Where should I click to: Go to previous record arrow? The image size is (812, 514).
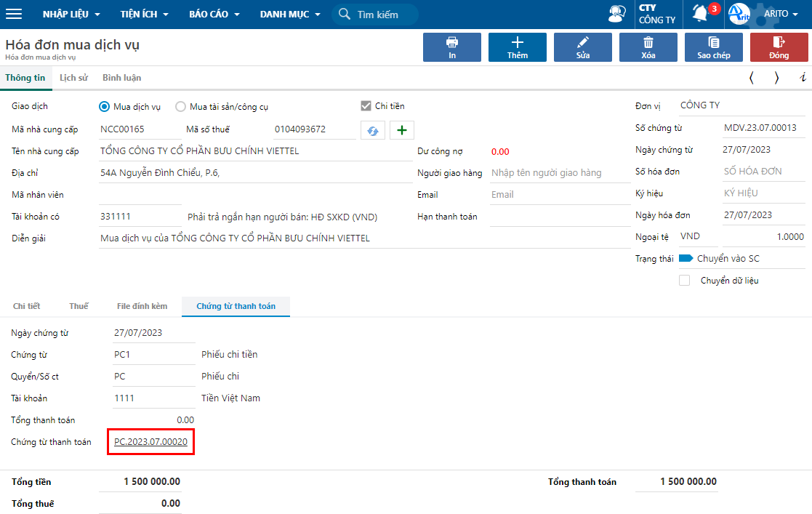pyautogui.click(x=751, y=78)
